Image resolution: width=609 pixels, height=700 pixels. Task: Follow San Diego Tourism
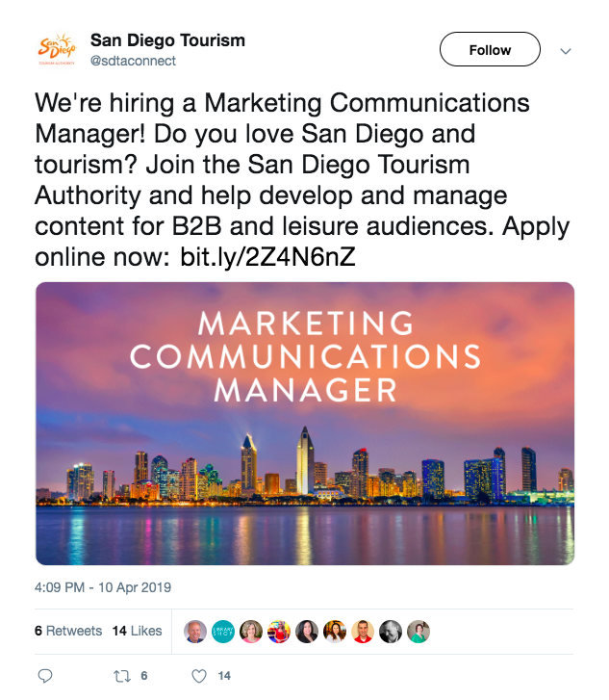coord(490,49)
